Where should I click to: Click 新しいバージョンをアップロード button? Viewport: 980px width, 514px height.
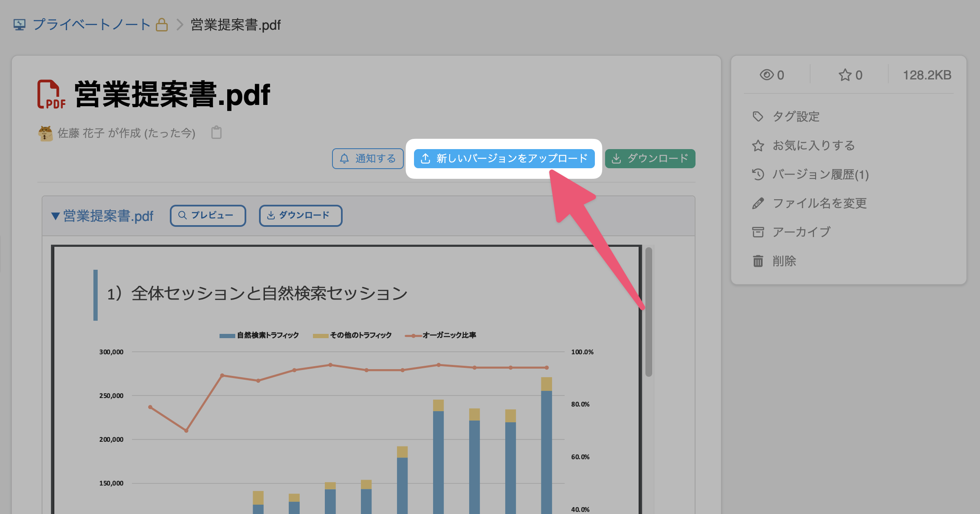[x=504, y=158]
